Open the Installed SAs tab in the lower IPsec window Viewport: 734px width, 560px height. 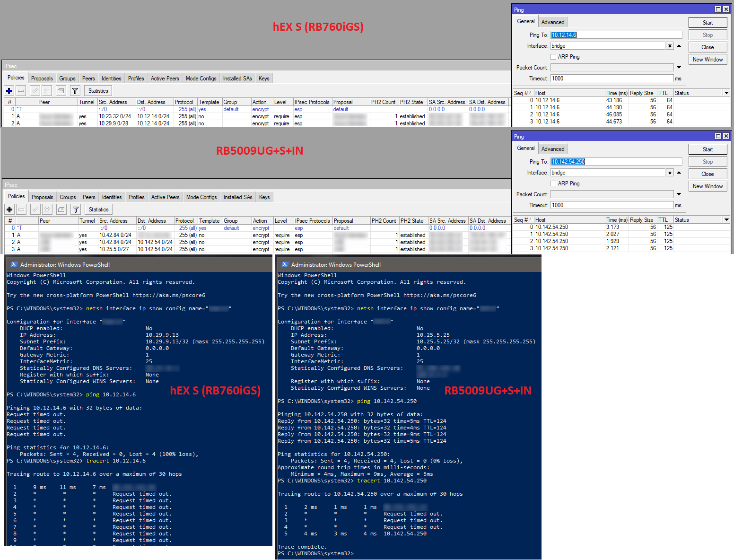coord(237,197)
